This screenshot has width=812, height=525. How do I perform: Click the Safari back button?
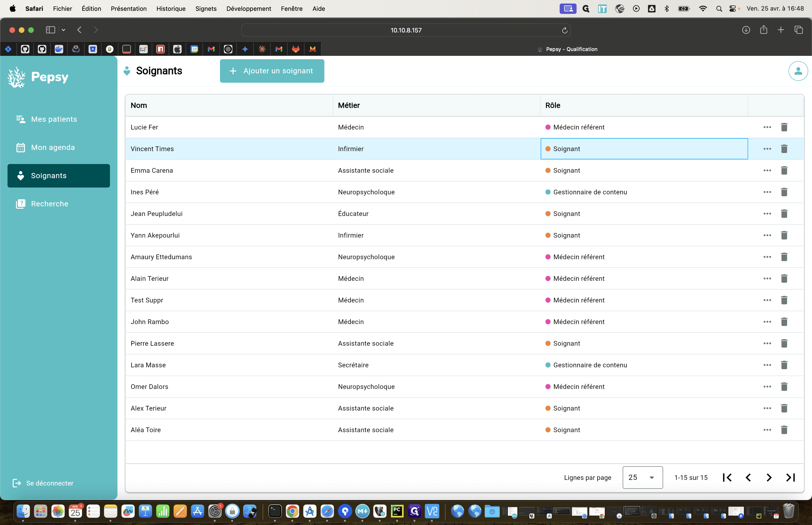(79, 30)
